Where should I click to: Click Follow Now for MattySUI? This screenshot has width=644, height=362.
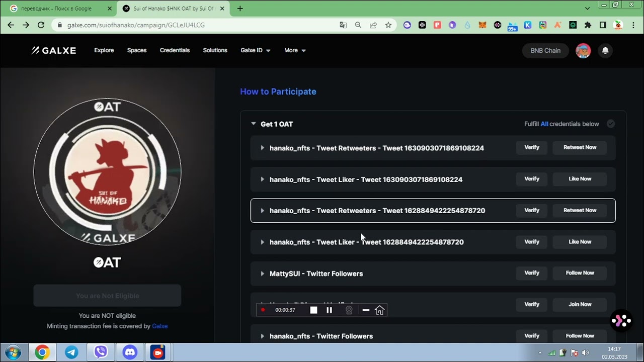tap(580, 273)
